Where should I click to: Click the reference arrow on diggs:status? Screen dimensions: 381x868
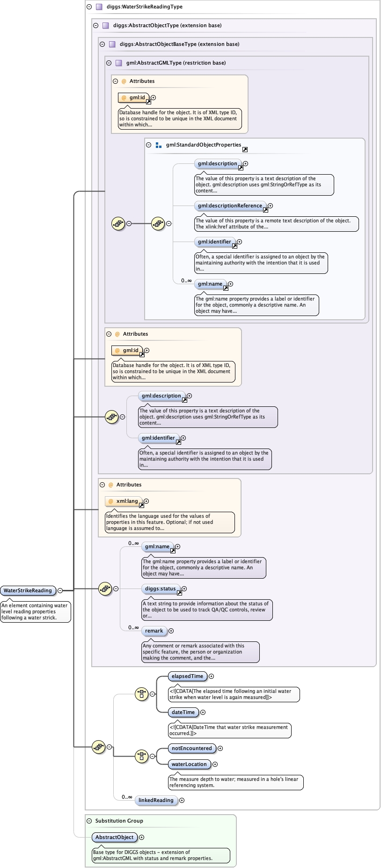tap(179, 593)
